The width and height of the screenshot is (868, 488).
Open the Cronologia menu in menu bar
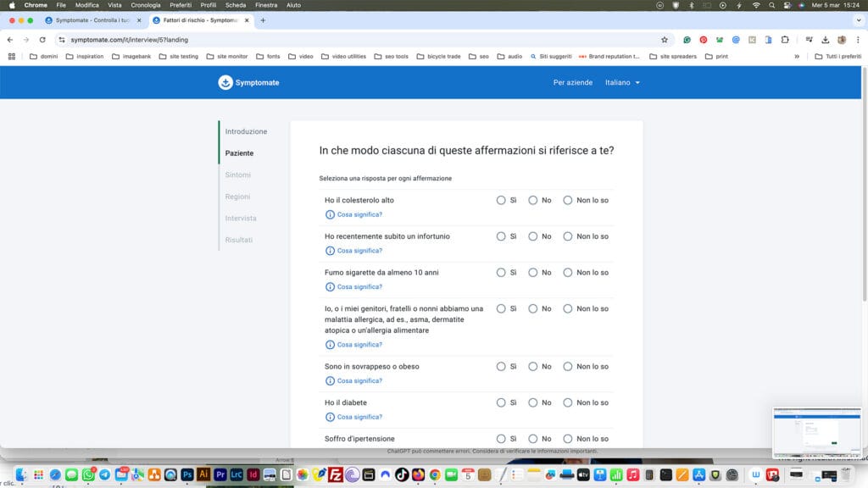(145, 5)
